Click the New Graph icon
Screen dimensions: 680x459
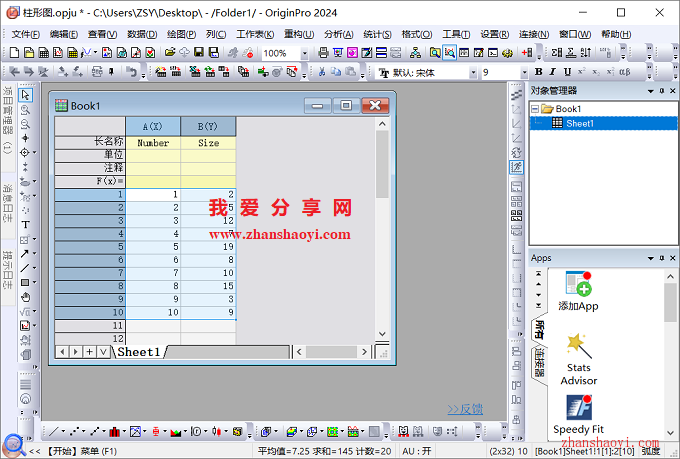pyautogui.click(x=58, y=53)
